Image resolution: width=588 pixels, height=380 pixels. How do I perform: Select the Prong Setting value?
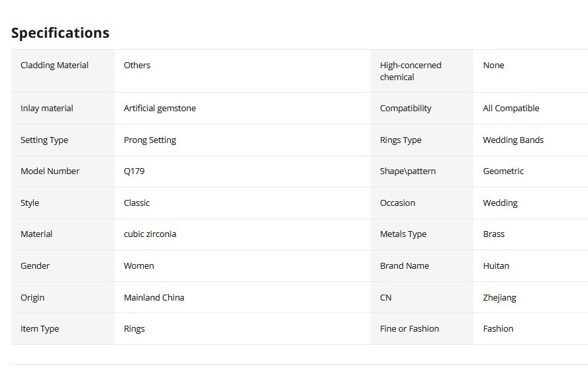click(150, 140)
